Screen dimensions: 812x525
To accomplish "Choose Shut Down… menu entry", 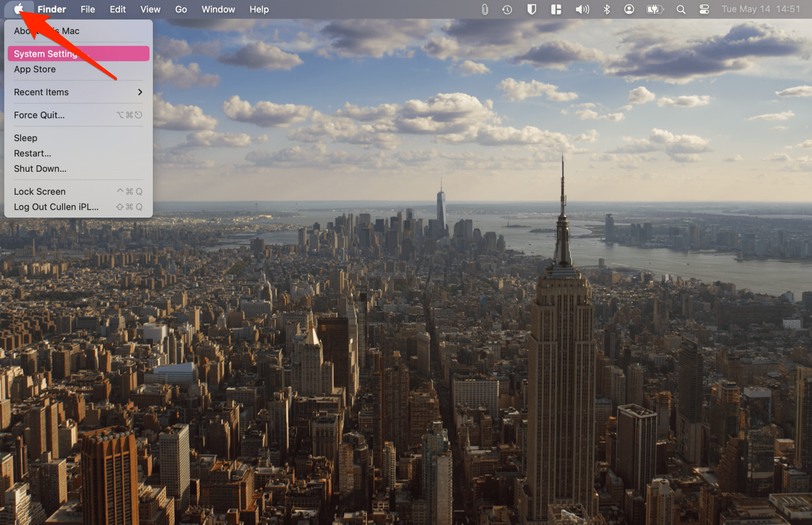I will click(x=40, y=168).
